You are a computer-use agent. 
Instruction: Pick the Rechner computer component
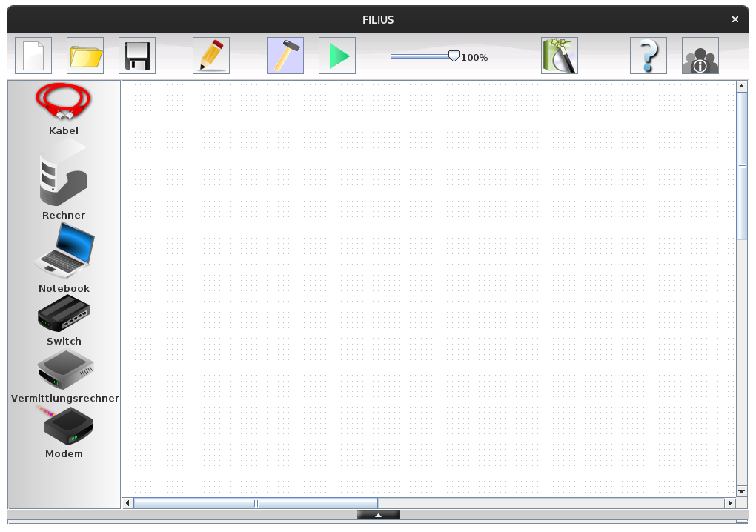click(63, 173)
